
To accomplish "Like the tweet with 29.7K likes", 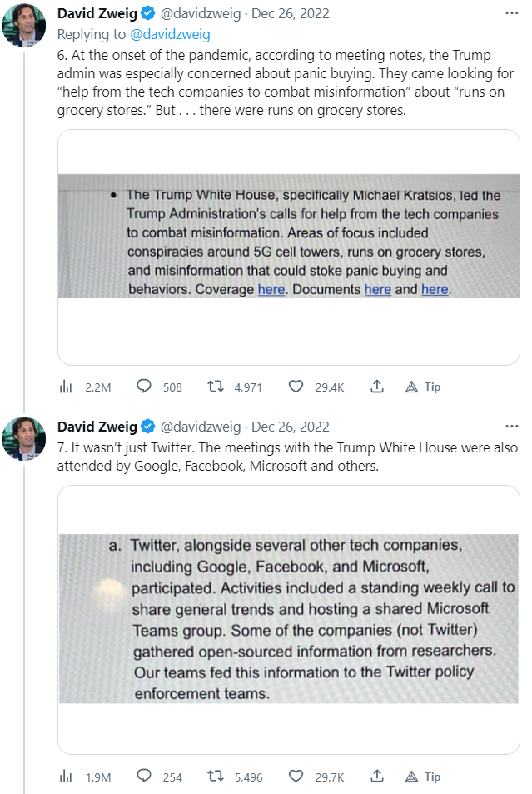I will tap(296, 777).
